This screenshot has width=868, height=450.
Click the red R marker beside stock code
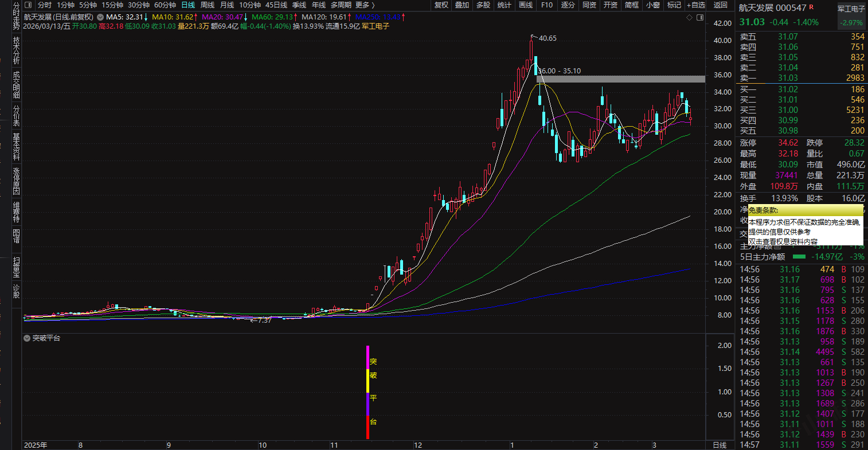[811, 8]
